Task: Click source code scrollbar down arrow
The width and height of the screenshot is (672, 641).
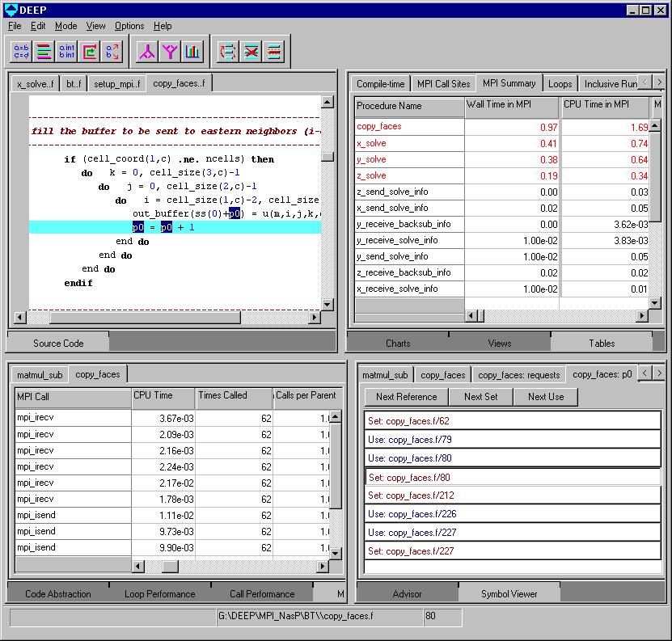Action: click(x=327, y=304)
